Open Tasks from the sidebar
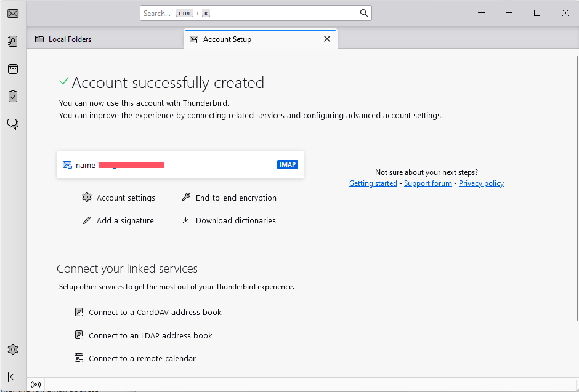The height and width of the screenshot is (392, 579). (12, 96)
